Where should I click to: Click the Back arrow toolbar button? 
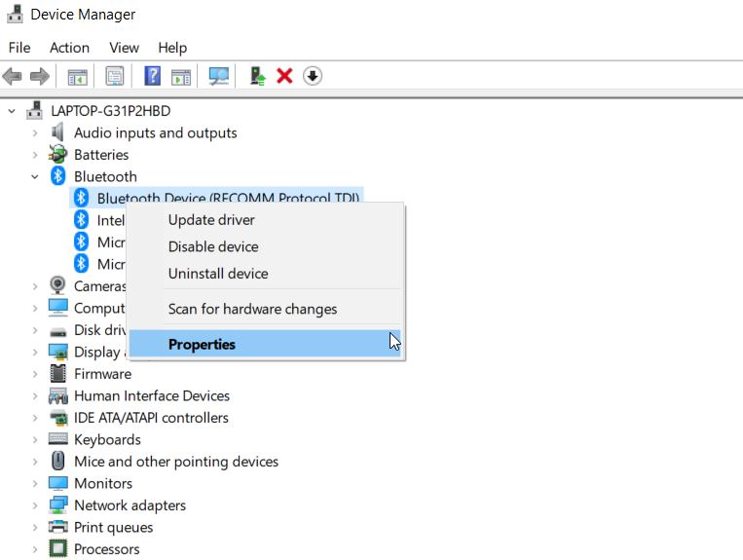coord(13,76)
